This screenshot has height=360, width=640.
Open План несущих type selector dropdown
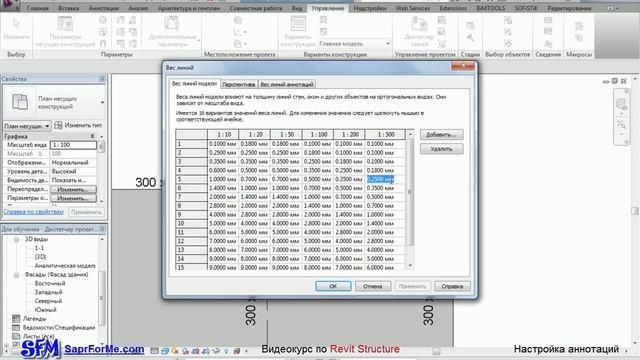[x=27, y=126]
